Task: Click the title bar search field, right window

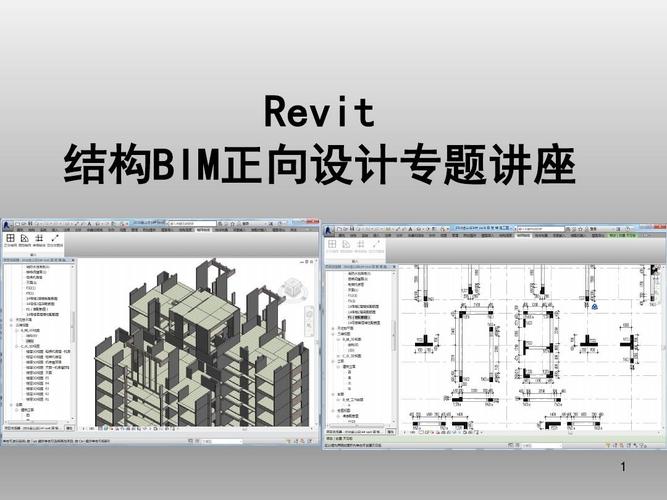Action: click(541, 229)
